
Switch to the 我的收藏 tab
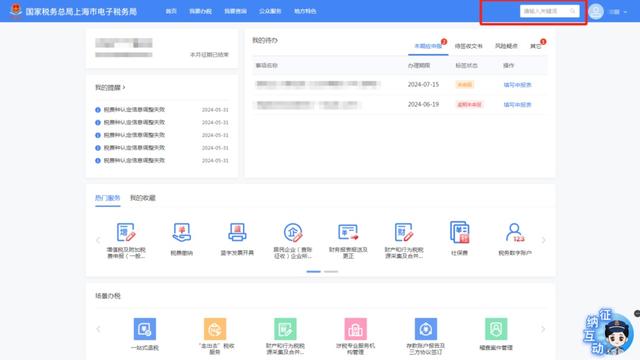143,198
